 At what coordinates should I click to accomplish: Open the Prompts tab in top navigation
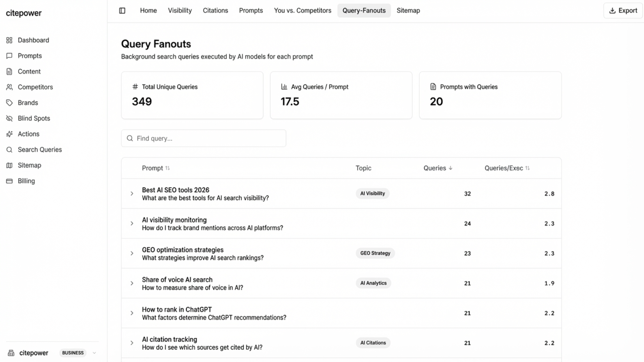(251, 11)
